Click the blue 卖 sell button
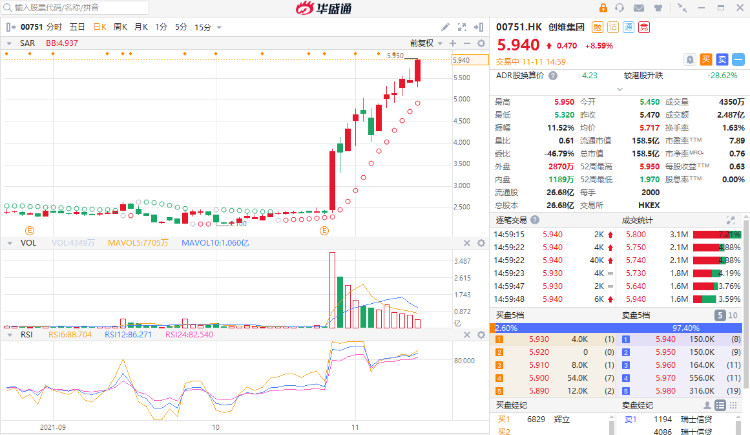Image resolution: width=750 pixels, height=435 pixels. (722, 59)
